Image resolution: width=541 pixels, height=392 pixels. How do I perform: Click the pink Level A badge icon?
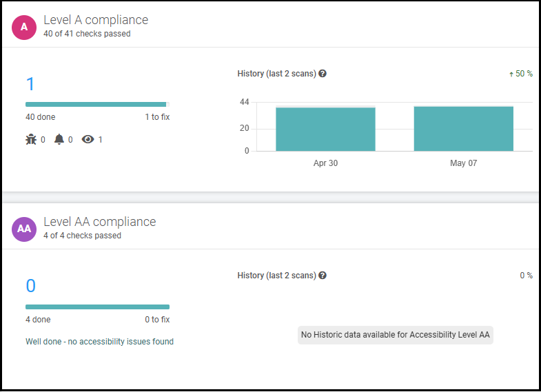(24, 28)
